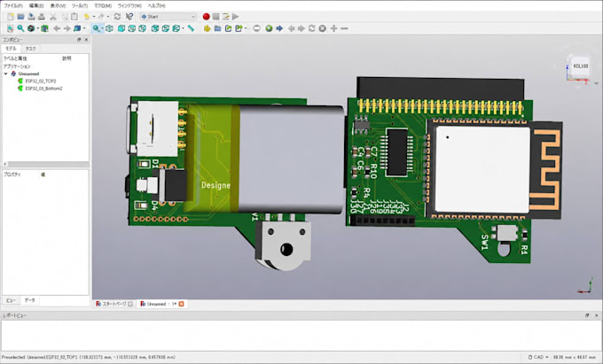Switch to the スタートページ document tab
603x364 pixels.
(x=114, y=304)
